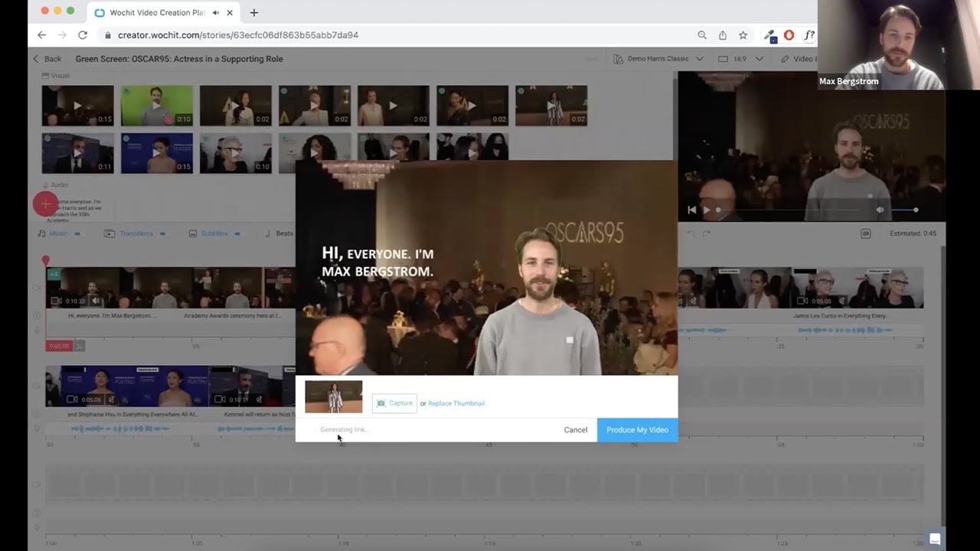
Task: Select caption 'and Stephanie Hsu in Everything Everywhere'
Action: click(132, 414)
